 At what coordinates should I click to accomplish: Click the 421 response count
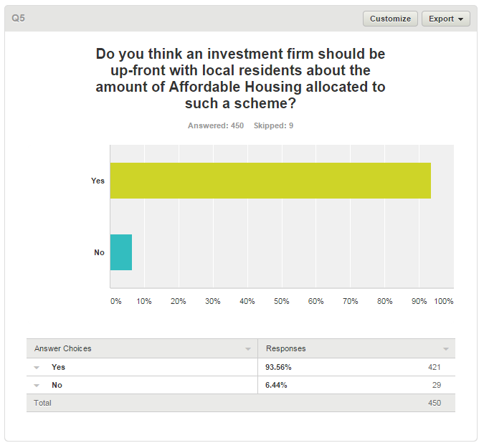click(x=435, y=367)
